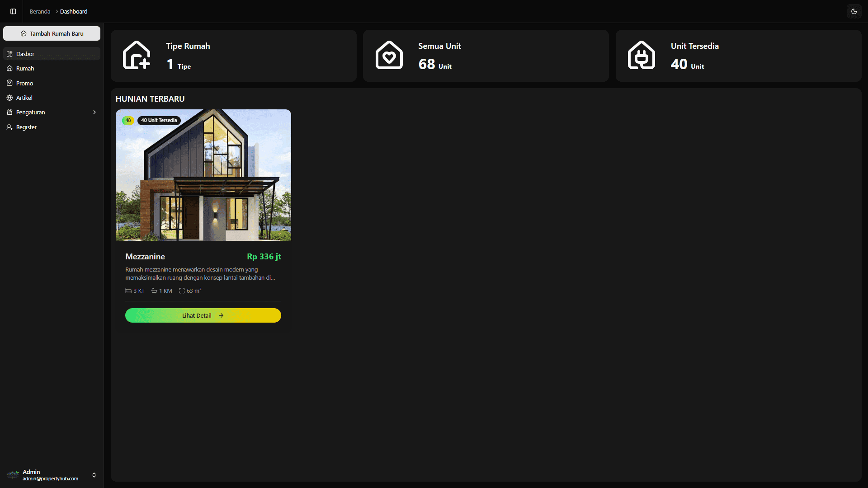Open the Mezzanine house thumbnail

click(x=203, y=175)
